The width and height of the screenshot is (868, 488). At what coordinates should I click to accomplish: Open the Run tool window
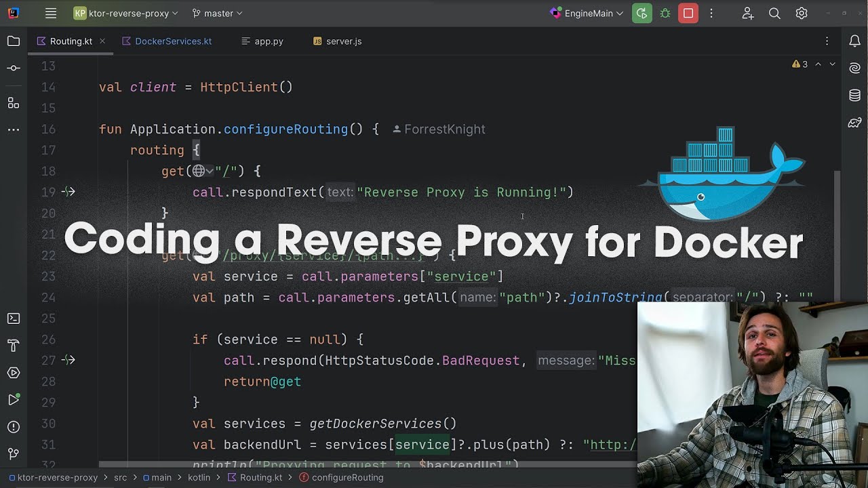click(x=14, y=400)
